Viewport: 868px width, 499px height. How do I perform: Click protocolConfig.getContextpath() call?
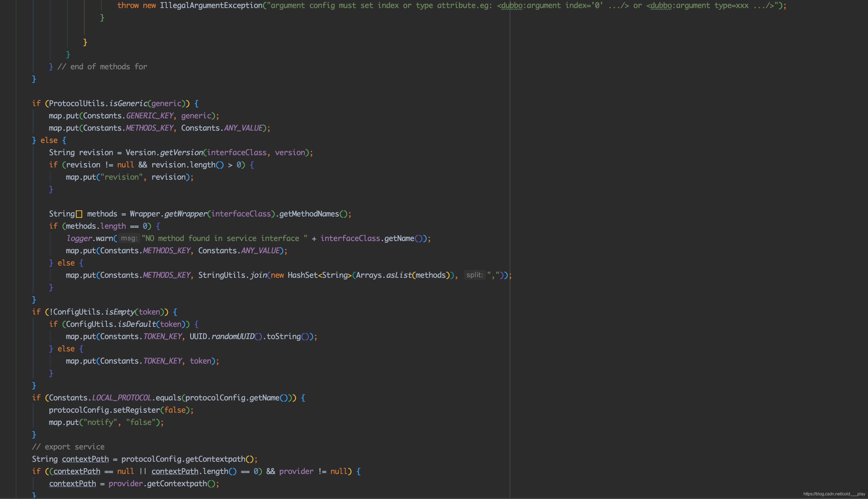pyautogui.click(x=187, y=459)
